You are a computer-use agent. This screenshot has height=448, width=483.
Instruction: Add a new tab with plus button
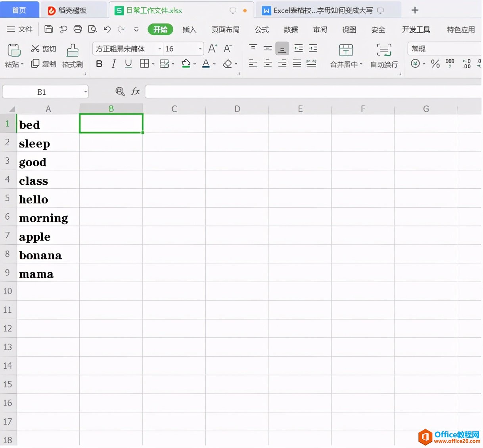point(415,10)
